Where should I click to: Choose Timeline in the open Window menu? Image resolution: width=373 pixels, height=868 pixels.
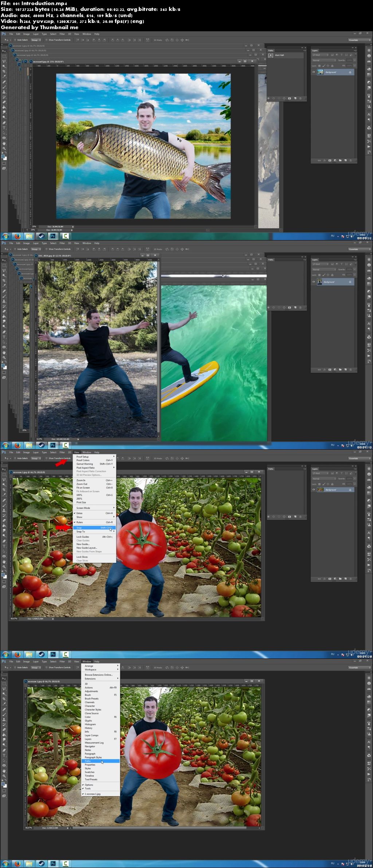click(x=101, y=776)
